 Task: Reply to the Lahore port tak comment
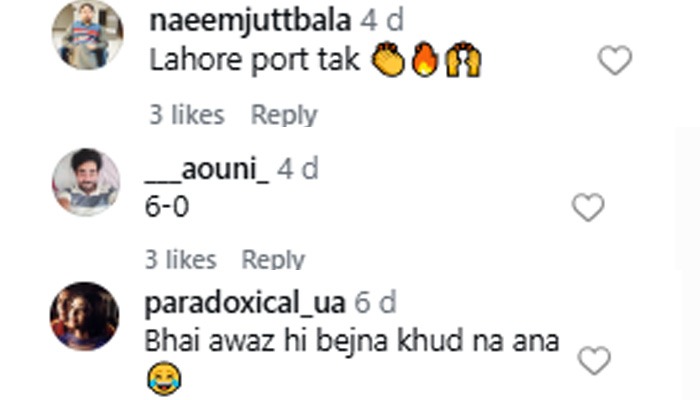pos(284,115)
